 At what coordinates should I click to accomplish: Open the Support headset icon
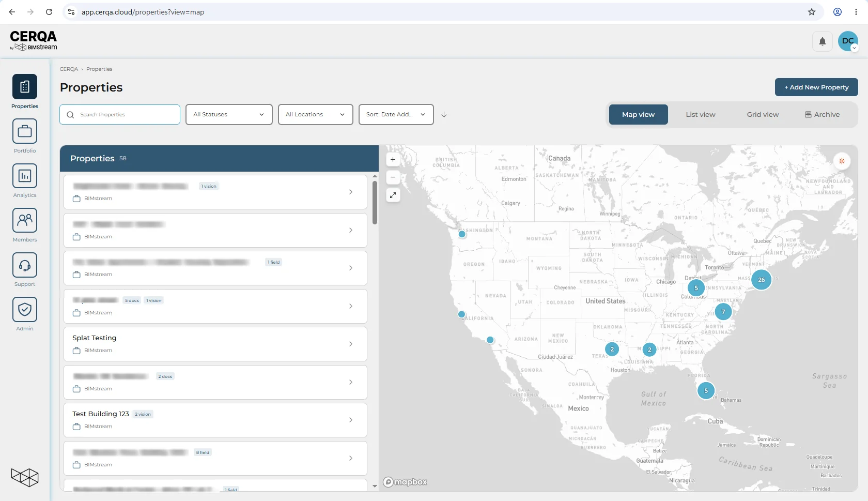[25, 264]
